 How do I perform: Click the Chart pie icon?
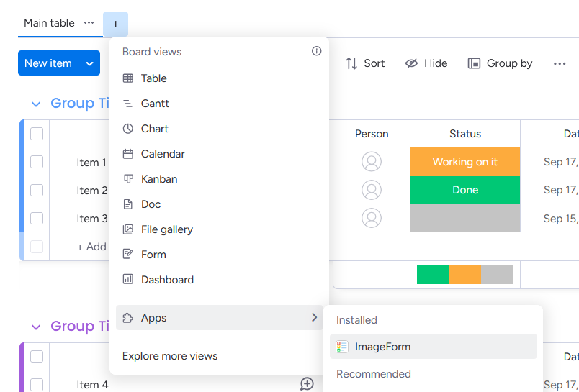(x=127, y=129)
